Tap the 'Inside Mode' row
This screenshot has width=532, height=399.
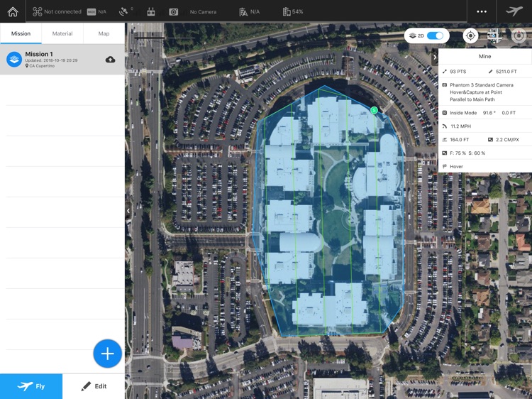[485, 113]
